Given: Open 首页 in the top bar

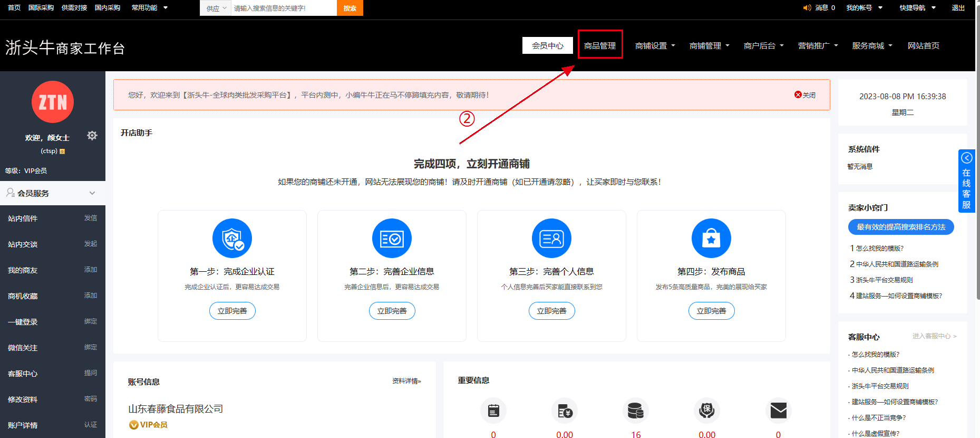Looking at the screenshot, I should click(x=14, y=8).
